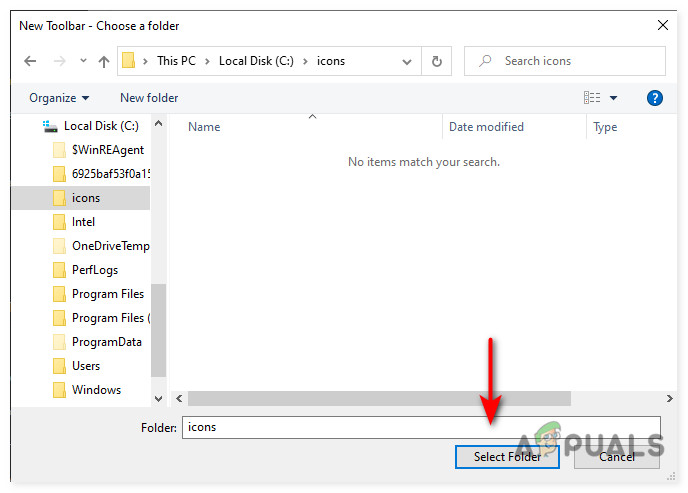Click the search magnifier icon
Viewport: 688px width, 493px height.
click(485, 61)
